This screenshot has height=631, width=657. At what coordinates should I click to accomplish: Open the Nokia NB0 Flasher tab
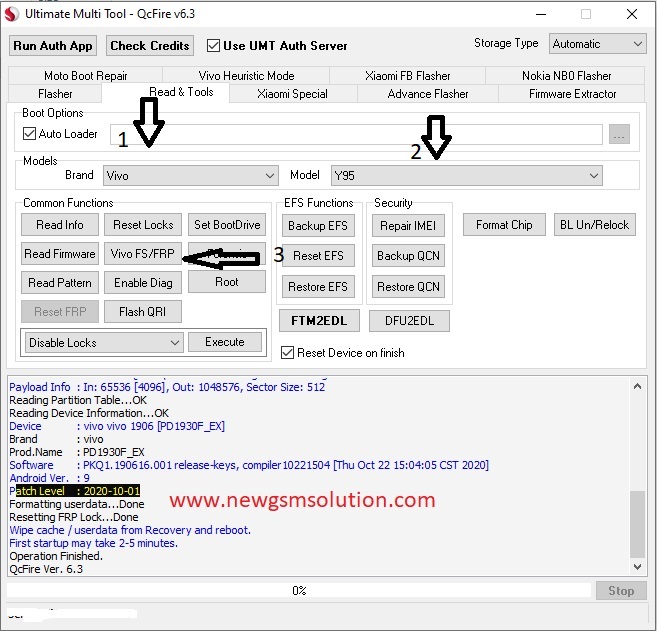point(566,75)
